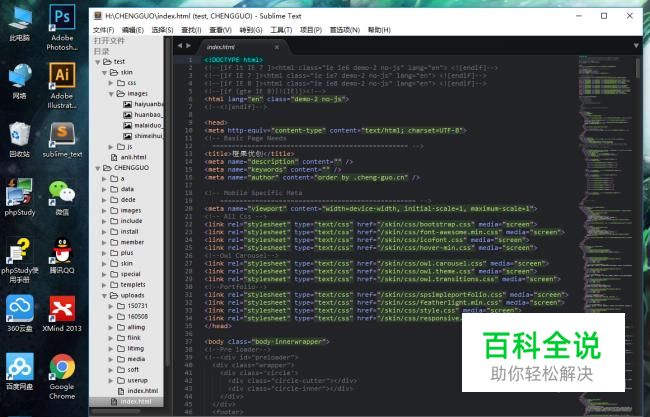Screen dimensions: 650x417
Task: Open the Google Chrome desktop icon
Action: [x=62, y=376]
